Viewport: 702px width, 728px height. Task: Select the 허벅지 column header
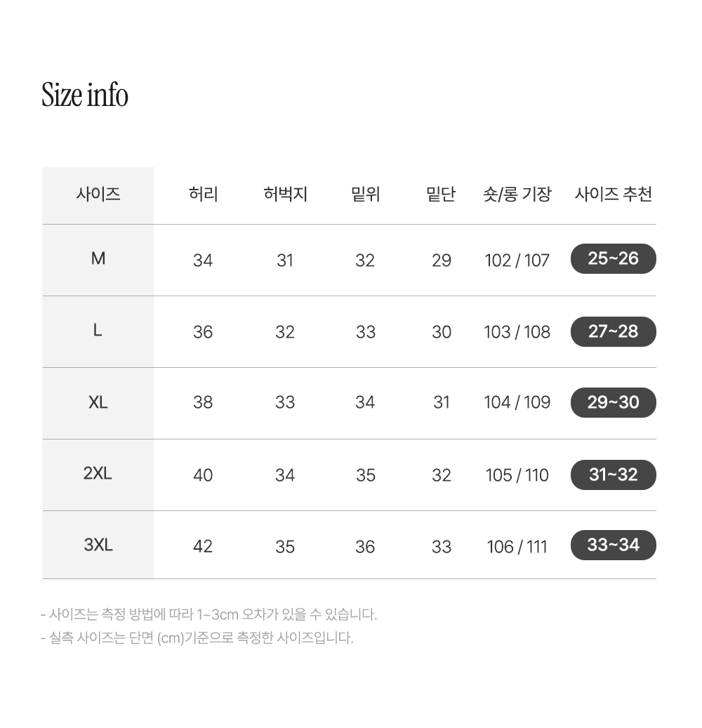285,194
